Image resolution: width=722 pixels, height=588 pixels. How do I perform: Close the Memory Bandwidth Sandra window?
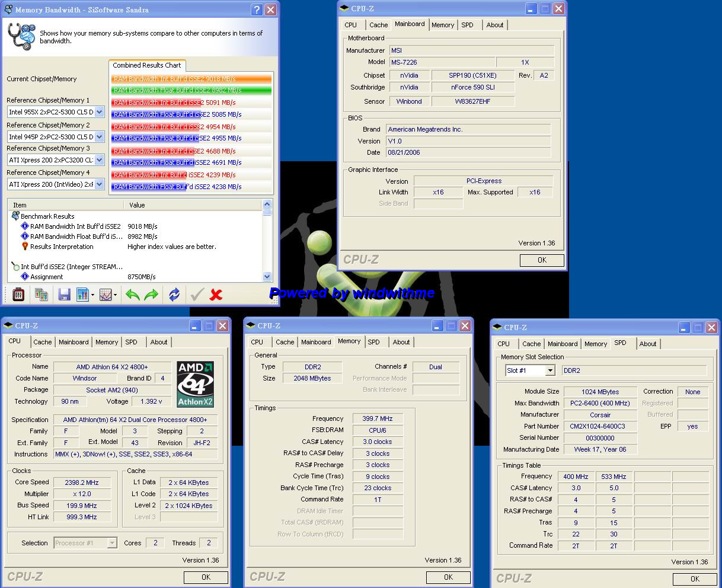pos(270,9)
